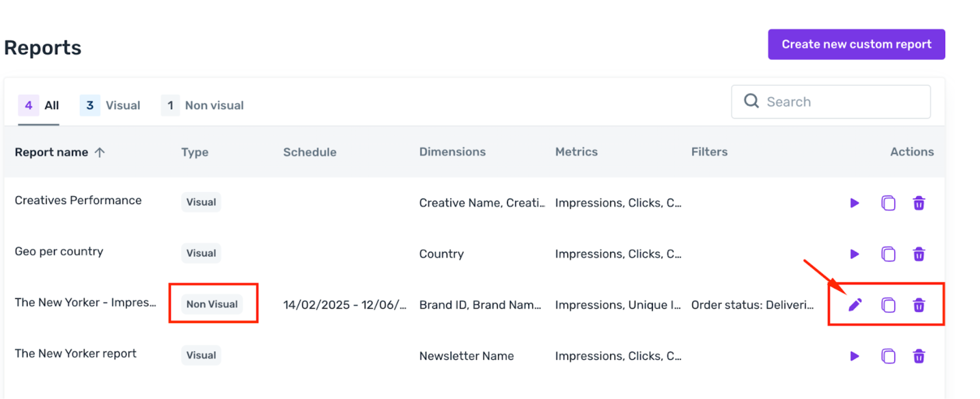The height and width of the screenshot is (399, 980).
Task: Click the Non Visual type badge
Action: pyautogui.click(x=212, y=304)
